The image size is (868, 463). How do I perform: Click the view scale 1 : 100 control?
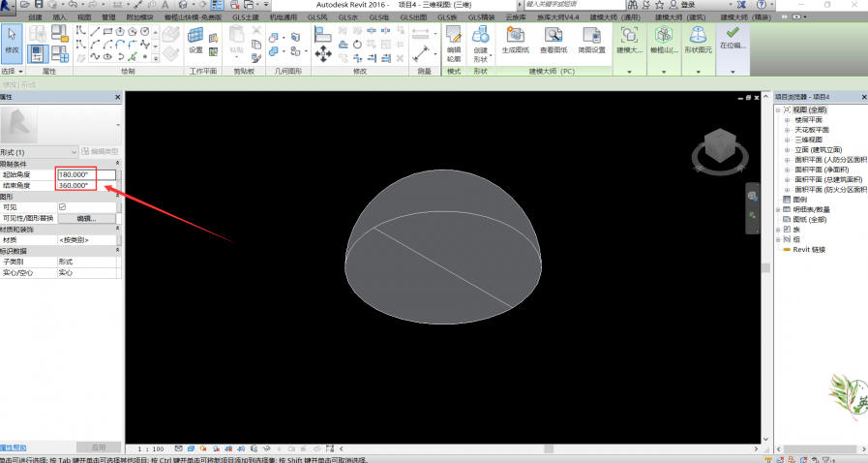coord(151,448)
